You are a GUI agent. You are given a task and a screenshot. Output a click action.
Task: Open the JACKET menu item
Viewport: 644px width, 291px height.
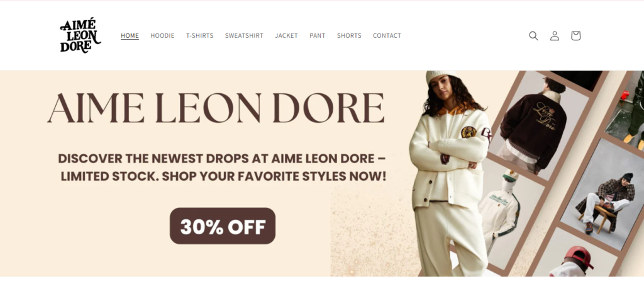pos(286,36)
